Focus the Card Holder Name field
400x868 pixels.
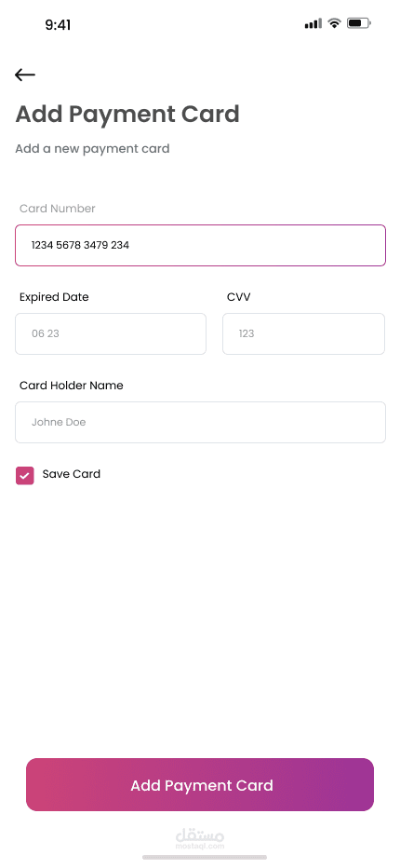click(x=200, y=423)
